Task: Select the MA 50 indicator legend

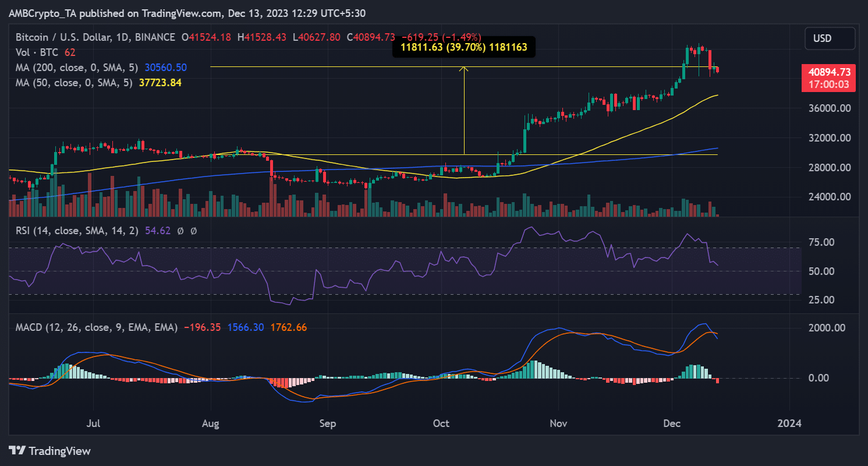Action: [74, 83]
